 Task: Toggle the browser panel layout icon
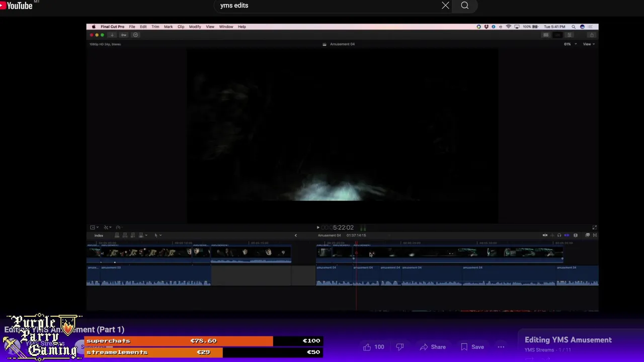coord(546,35)
